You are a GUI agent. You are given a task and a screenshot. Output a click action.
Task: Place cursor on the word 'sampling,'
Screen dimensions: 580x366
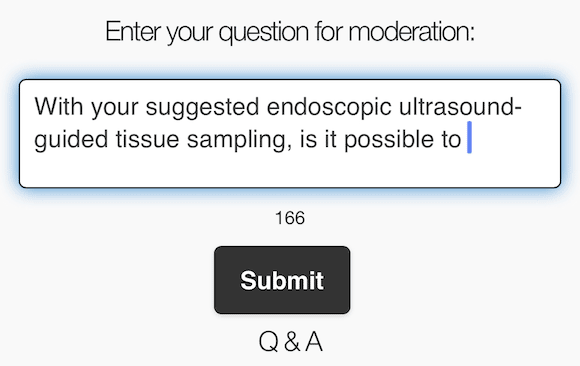coord(239,141)
